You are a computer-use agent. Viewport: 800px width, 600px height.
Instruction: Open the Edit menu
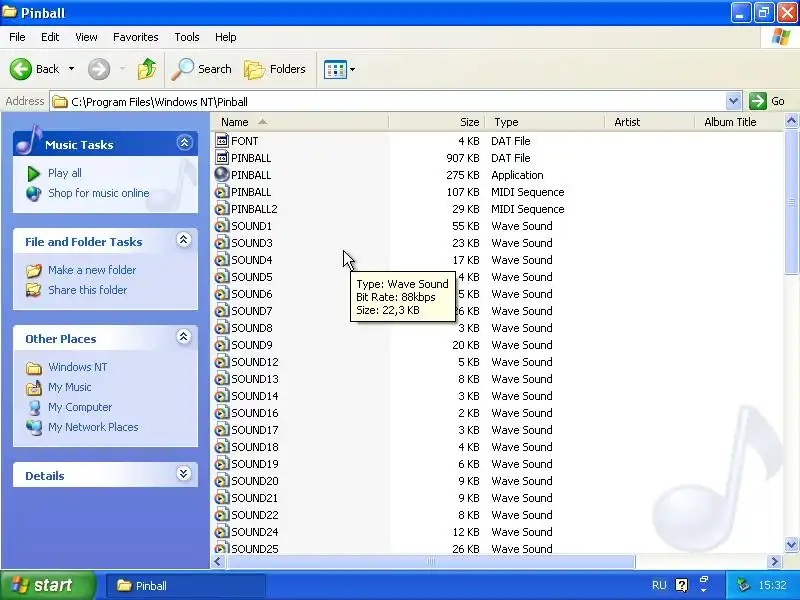coord(50,37)
